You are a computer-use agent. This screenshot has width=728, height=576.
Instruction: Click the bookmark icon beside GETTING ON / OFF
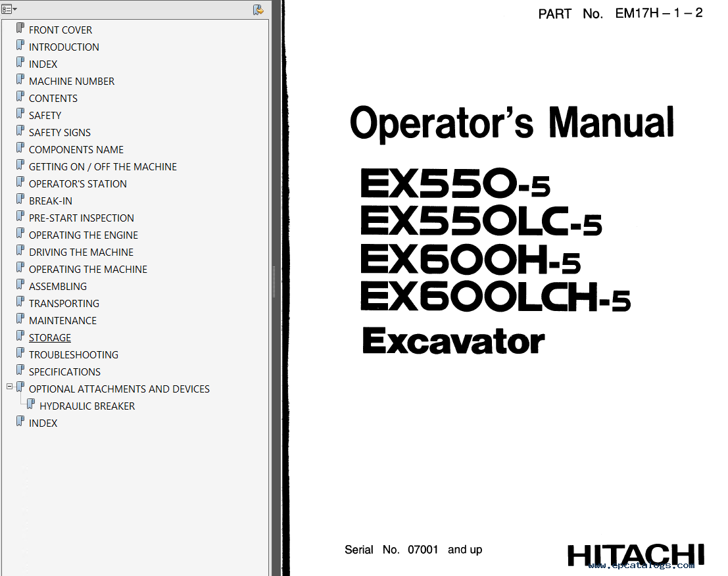tap(20, 165)
